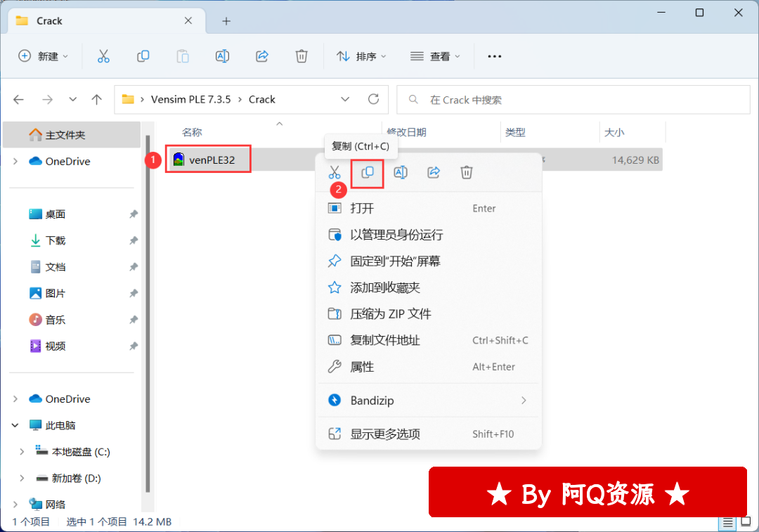
Task: Select the venPLE32 file
Action: pos(212,160)
